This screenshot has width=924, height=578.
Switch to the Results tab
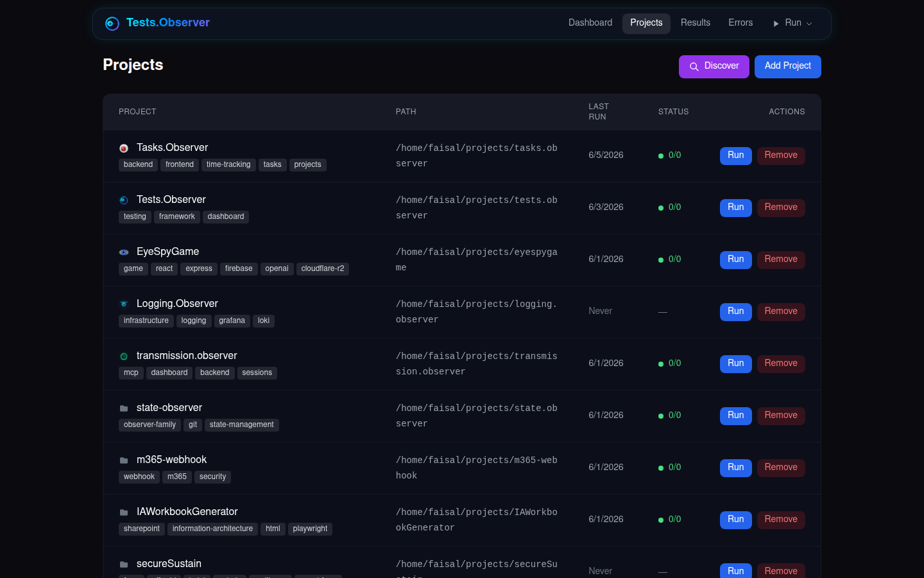(x=696, y=23)
